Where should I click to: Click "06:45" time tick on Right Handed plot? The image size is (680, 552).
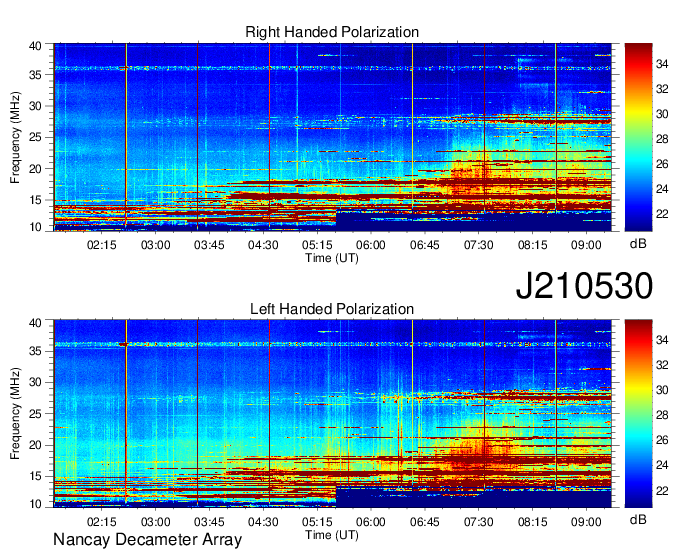pos(425,245)
